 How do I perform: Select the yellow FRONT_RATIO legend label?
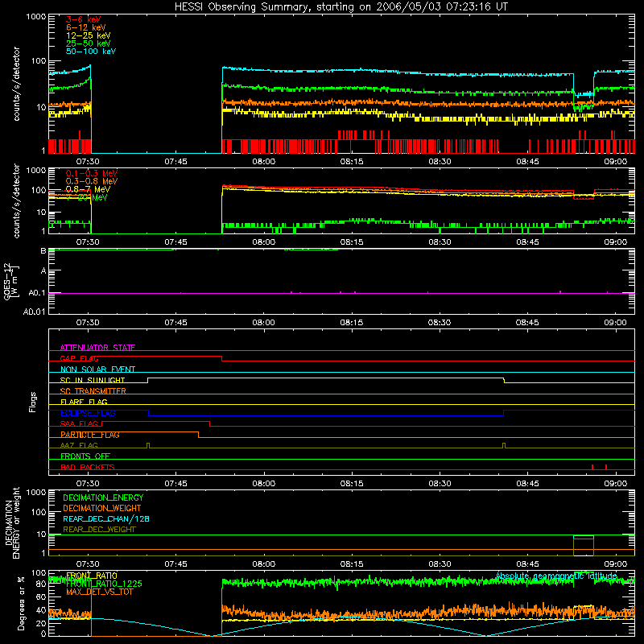pos(92,576)
